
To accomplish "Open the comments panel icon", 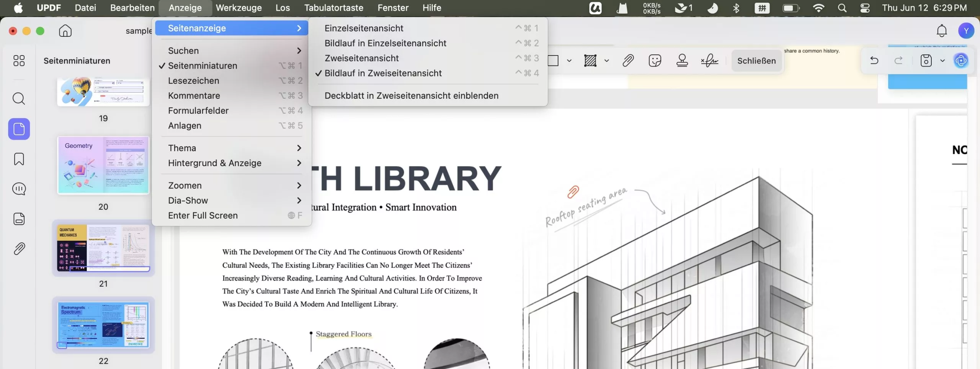I will point(19,189).
